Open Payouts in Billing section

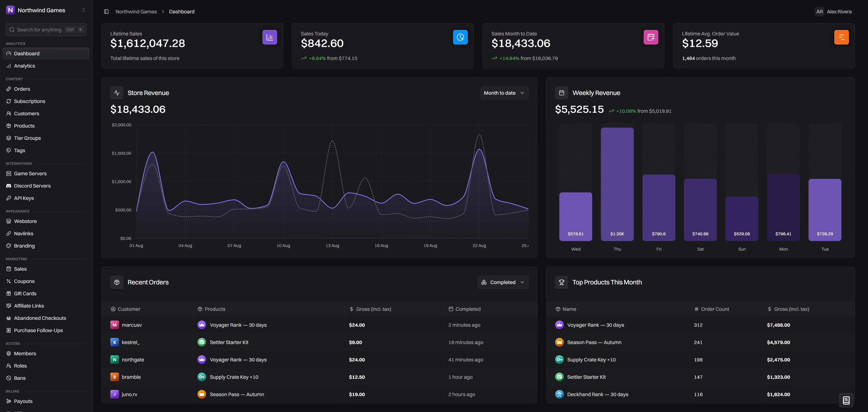pos(46,401)
